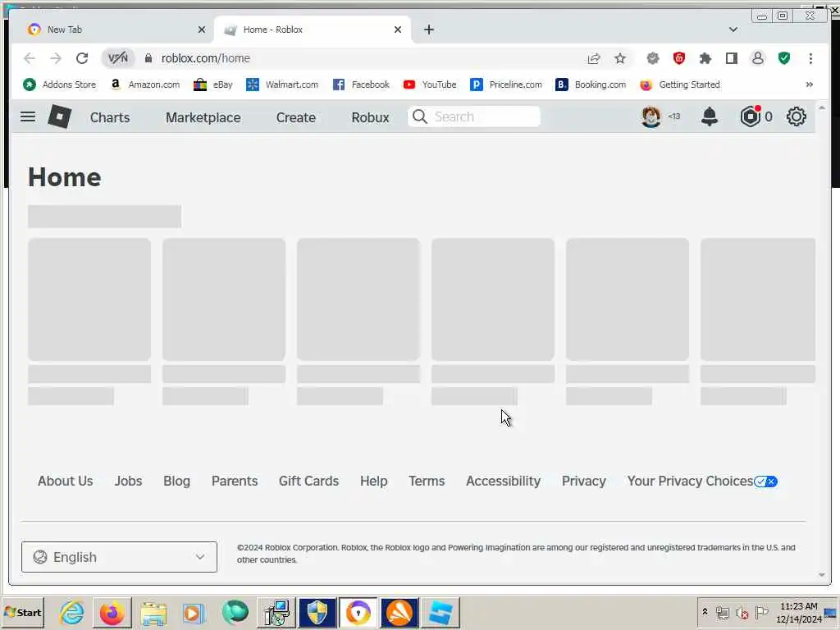Expand the tab search chevron
Viewport: 840px width, 630px height.
[x=733, y=30]
